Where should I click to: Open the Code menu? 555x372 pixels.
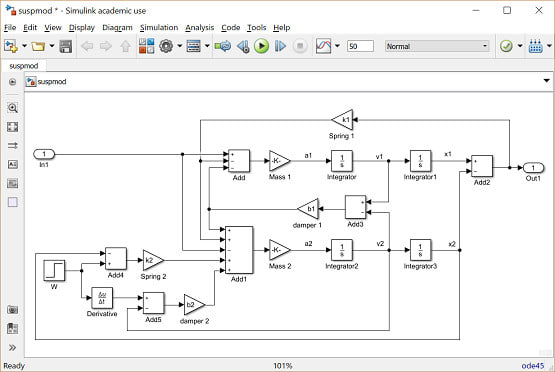(231, 27)
